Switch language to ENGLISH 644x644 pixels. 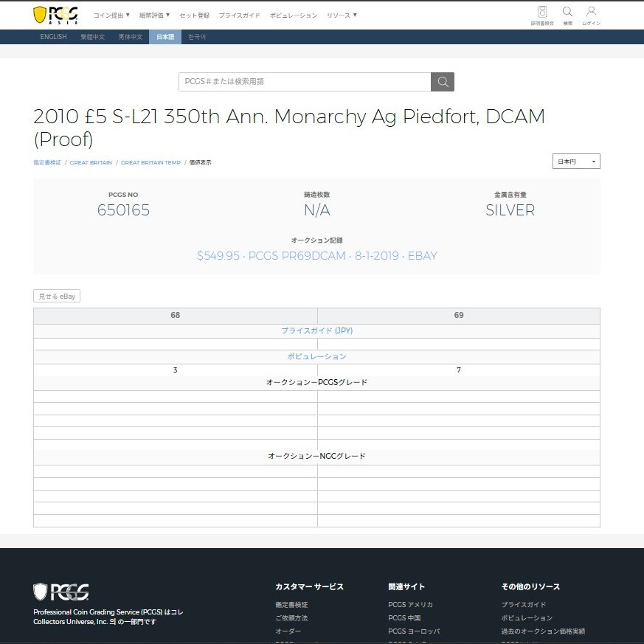click(x=53, y=37)
